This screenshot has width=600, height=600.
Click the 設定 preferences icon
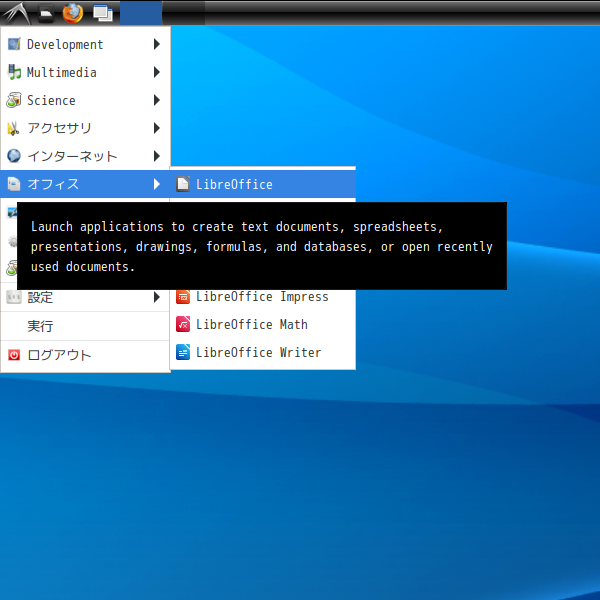14,297
